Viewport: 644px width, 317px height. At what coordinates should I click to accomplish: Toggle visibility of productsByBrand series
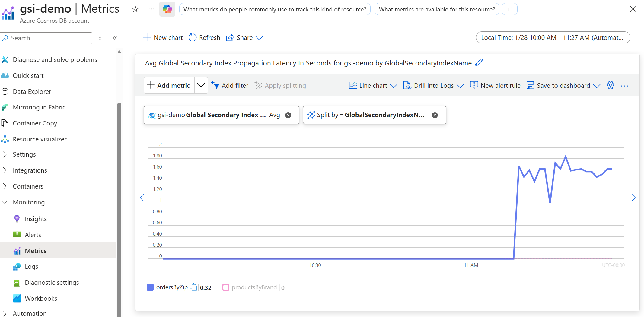[226, 287]
